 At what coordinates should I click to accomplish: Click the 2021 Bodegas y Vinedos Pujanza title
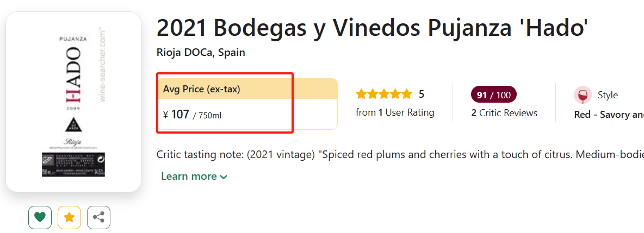pyautogui.click(x=372, y=28)
